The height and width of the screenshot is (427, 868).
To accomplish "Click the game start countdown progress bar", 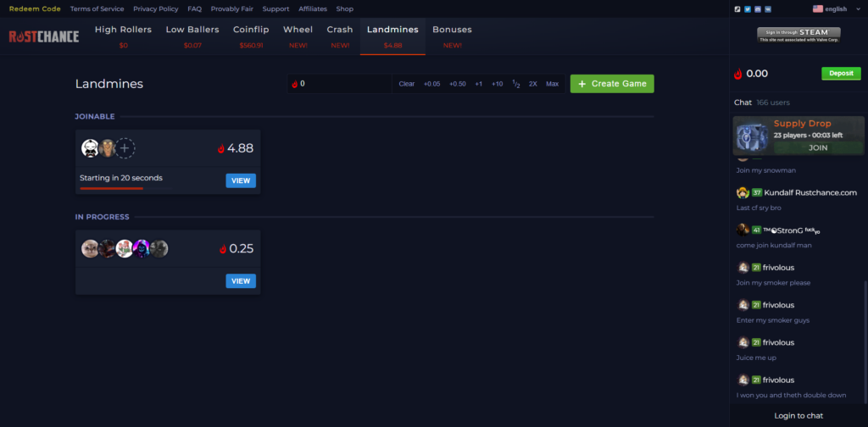I will [125, 189].
